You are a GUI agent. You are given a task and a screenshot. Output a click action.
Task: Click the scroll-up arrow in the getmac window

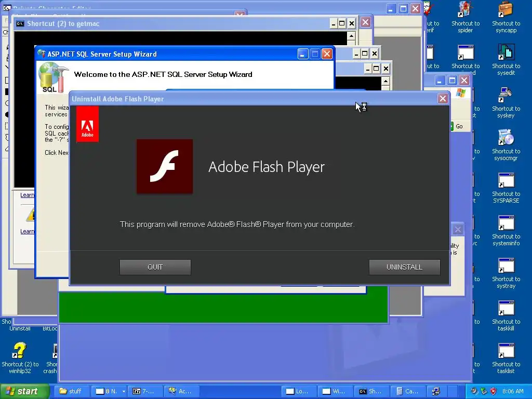351,36
